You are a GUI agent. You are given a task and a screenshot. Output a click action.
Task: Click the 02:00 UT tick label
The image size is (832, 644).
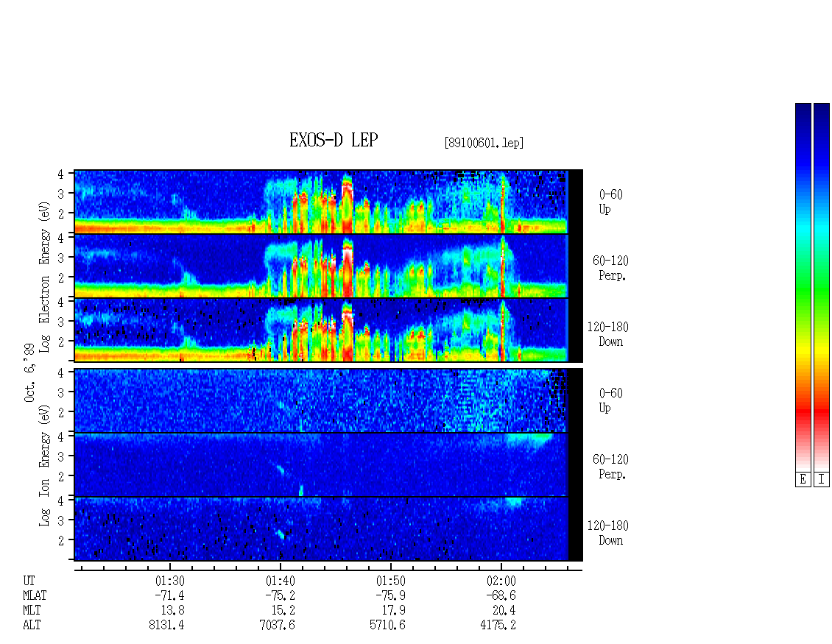click(501, 581)
